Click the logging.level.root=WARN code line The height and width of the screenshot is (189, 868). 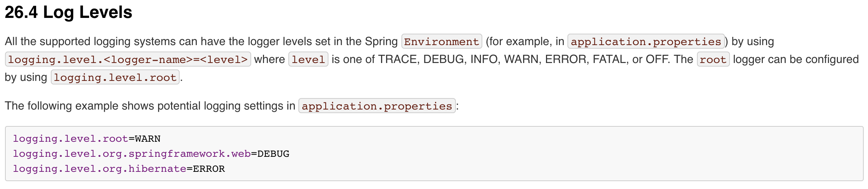(87, 139)
